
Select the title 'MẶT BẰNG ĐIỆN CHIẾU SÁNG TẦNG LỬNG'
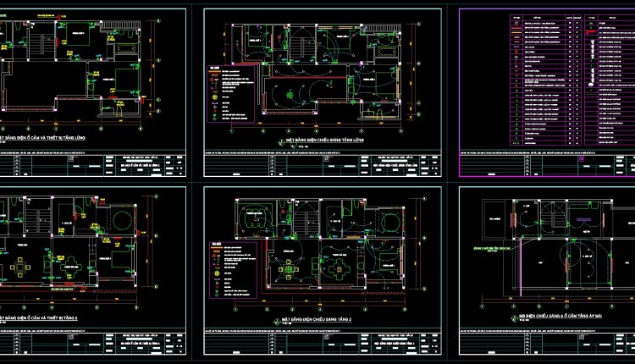(x=325, y=140)
